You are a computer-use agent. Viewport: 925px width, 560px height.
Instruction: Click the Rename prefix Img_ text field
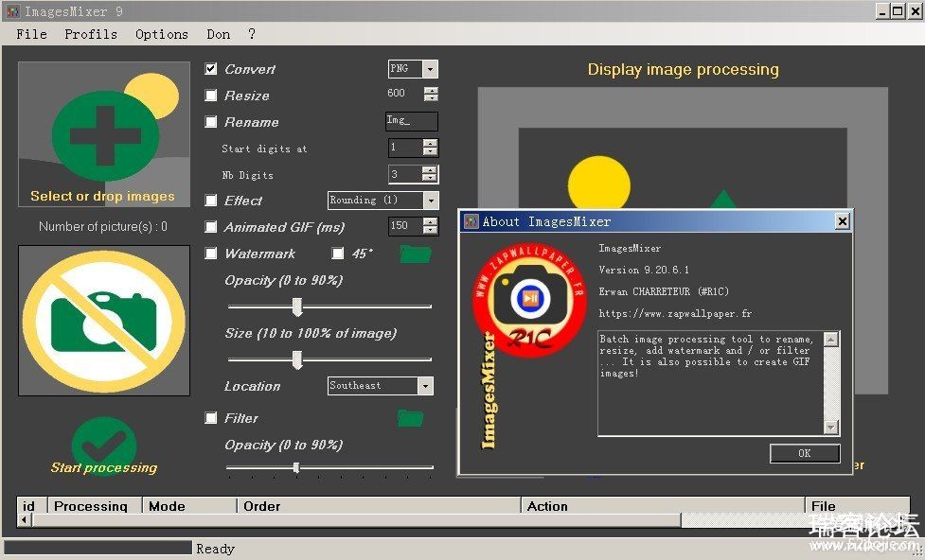pos(412,121)
